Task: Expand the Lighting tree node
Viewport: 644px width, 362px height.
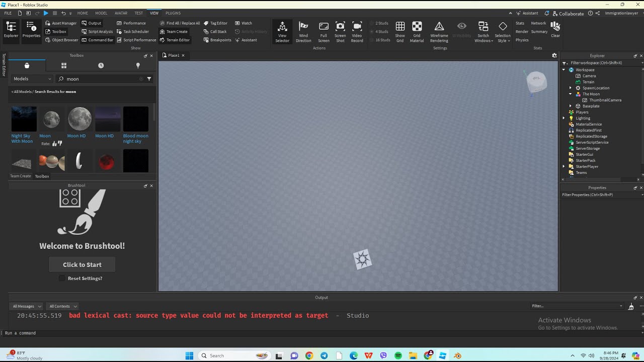Action: pos(564,118)
